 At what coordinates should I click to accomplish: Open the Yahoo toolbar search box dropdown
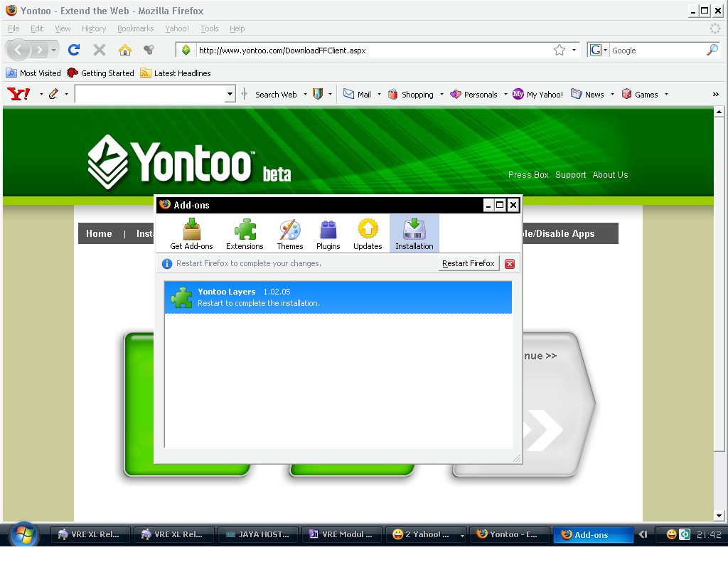230,95
